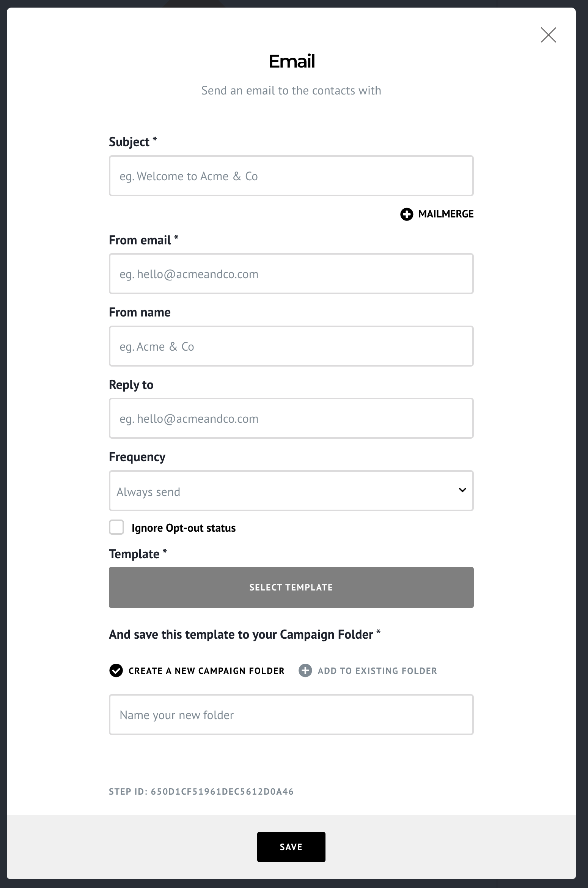Click the Ignore Opt-out status label
588x888 pixels.
(184, 528)
